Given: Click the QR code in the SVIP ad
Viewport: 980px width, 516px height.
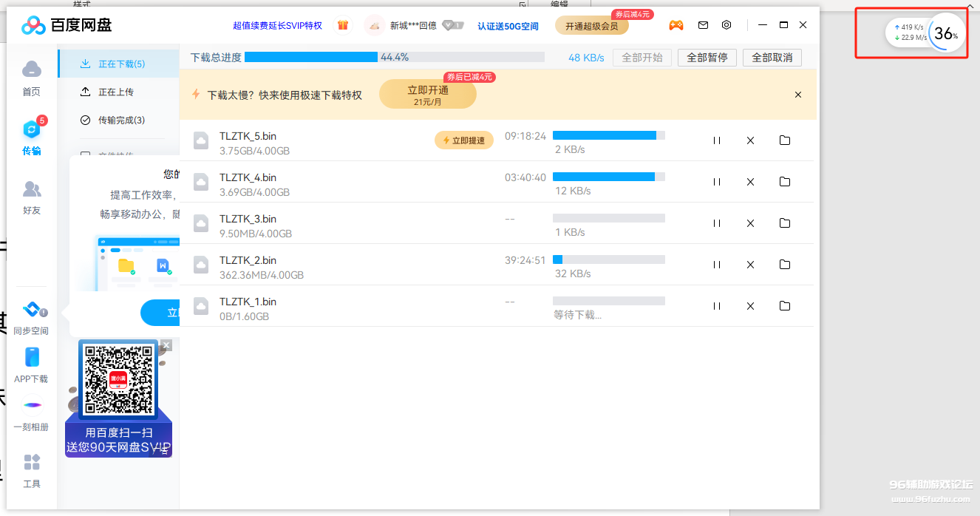Looking at the screenshot, I should 118,380.
